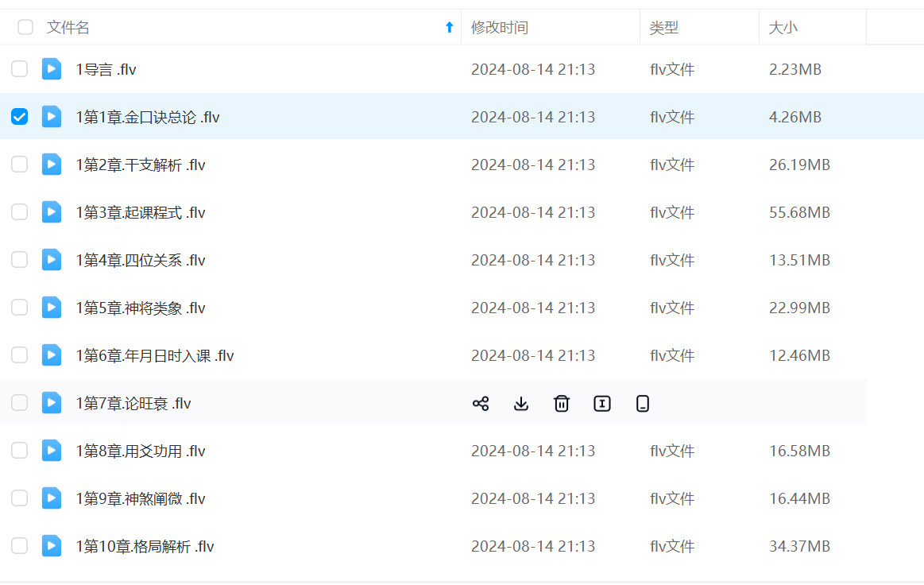Select checkbox for 1第9章.神煞阐微
This screenshot has height=585, width=924.
click(19, 498)
